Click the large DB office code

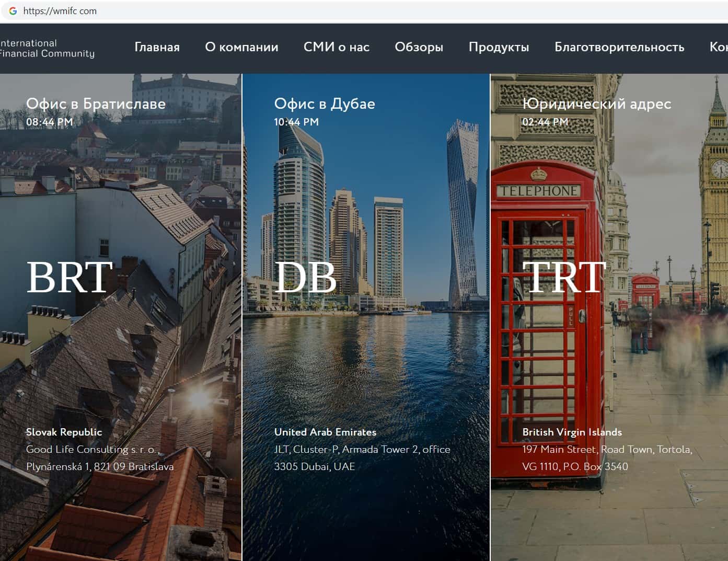[x=306, y=277]
